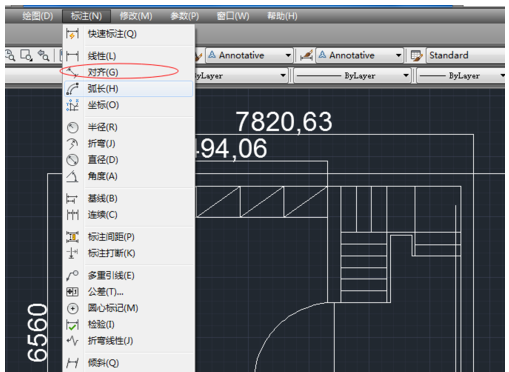Click the 标注间距(P) dimension space icon

(72, 237)
